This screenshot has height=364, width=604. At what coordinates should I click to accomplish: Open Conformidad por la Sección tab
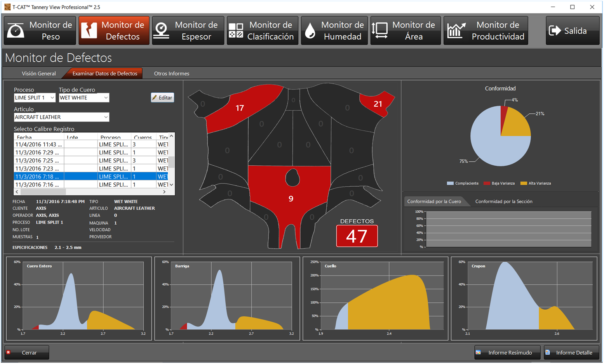coord(504,201)
